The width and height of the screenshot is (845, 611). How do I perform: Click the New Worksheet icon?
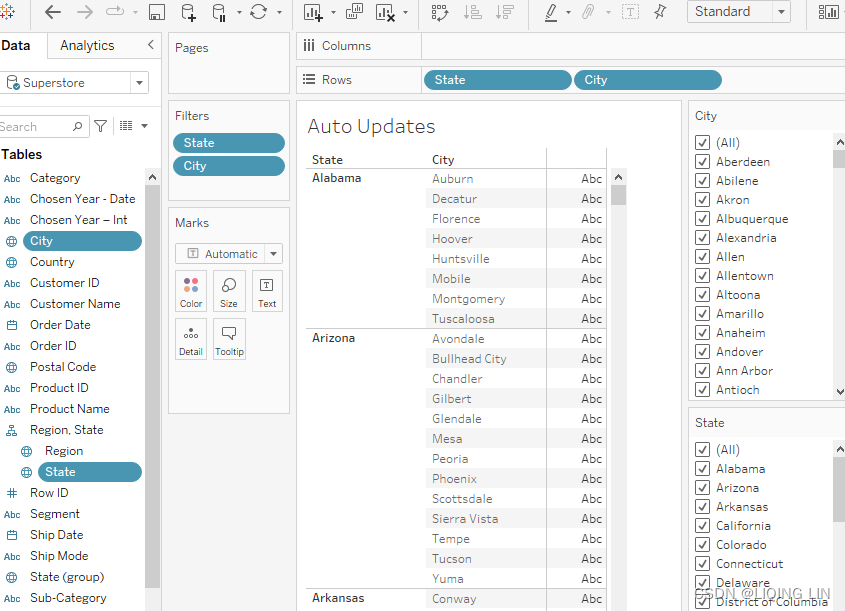(x=312, y=12)
